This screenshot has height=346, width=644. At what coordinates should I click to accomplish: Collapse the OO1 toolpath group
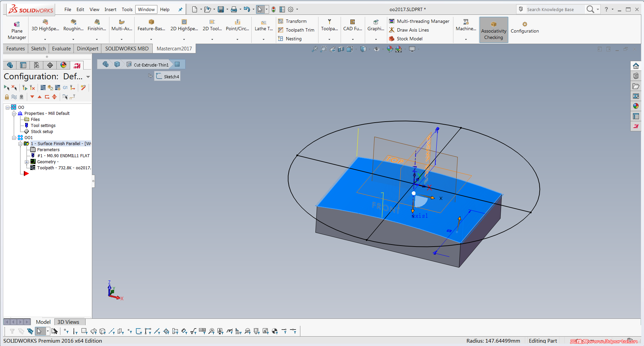[14, 138]
